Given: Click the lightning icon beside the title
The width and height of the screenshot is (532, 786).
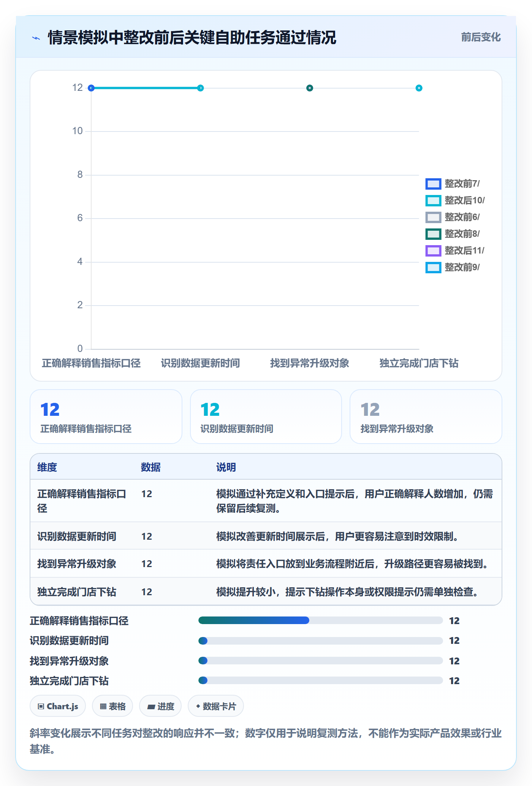Looking at the screenshot, I should coord(36,38).
